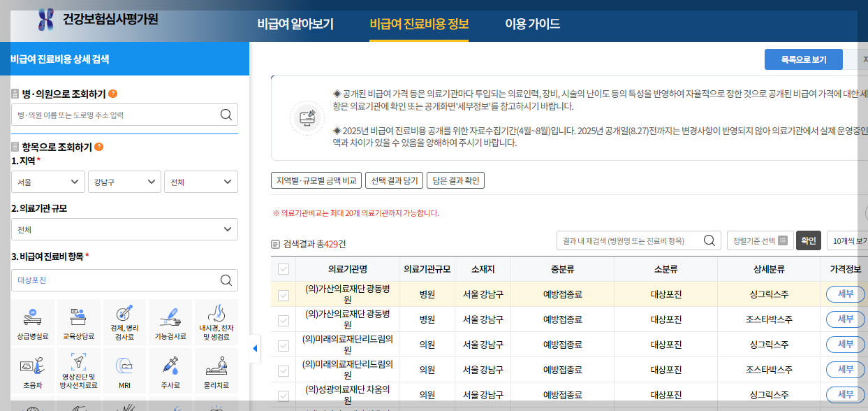
Task: Select the 상급병실료 category icon
Action: click(x=32, y=321)
